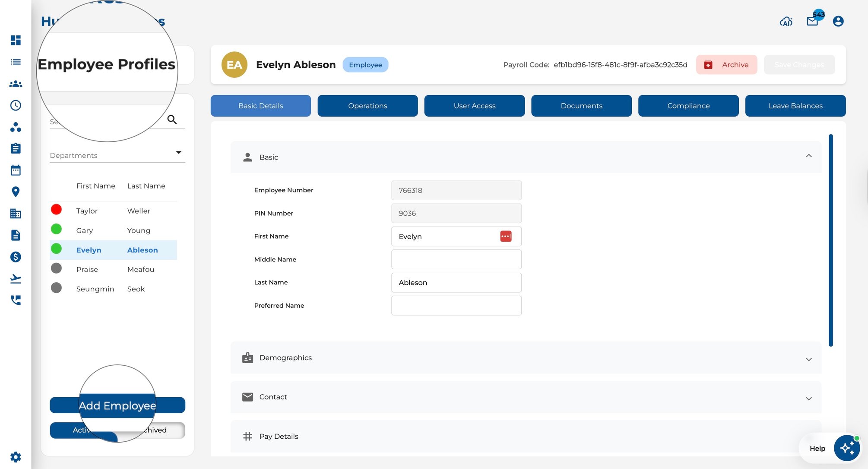The width and height of the screenshot is (868, 469).
Task: Open the building sidebar icon
Action: tap(16, 213)
